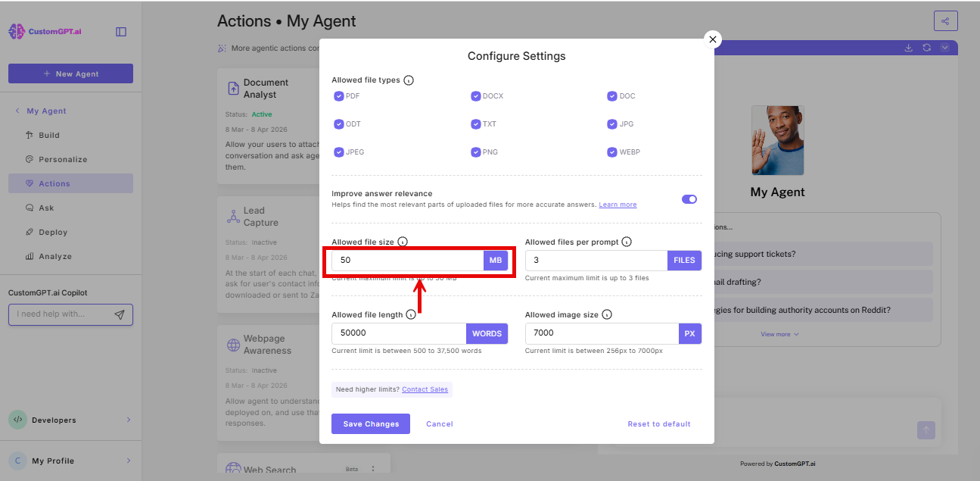The image size is (980, 481).
Task: Click the download icon on the chat header
Action: [x=908, y=47]
